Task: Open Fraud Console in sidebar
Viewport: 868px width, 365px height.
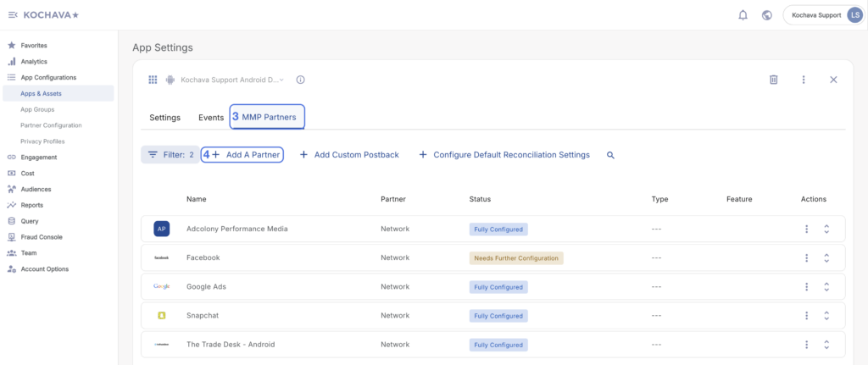Action: point(41,237)
